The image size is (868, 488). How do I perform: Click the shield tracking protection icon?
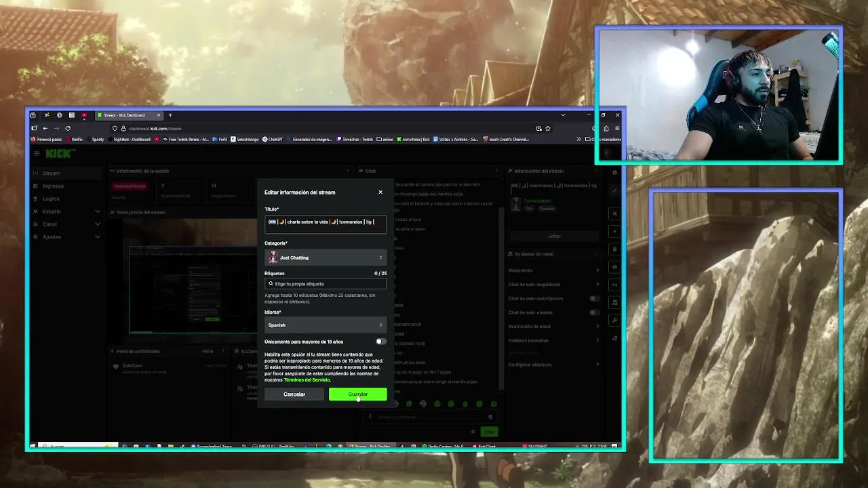(x=115, y=128)
